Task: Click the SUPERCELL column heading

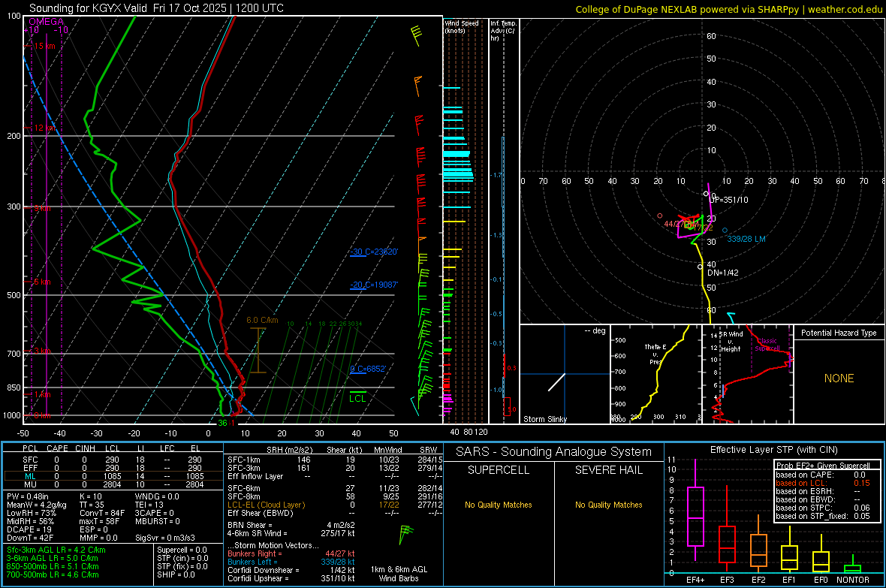Action: point(499,470)
